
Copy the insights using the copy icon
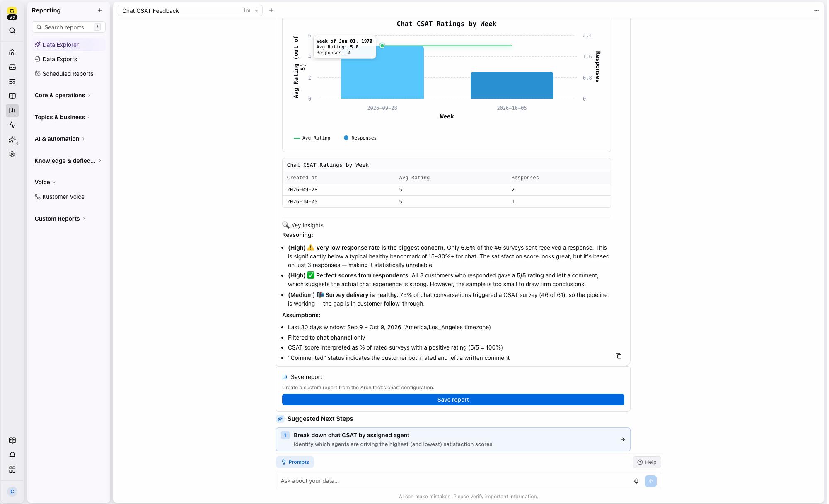coord(619,356)
